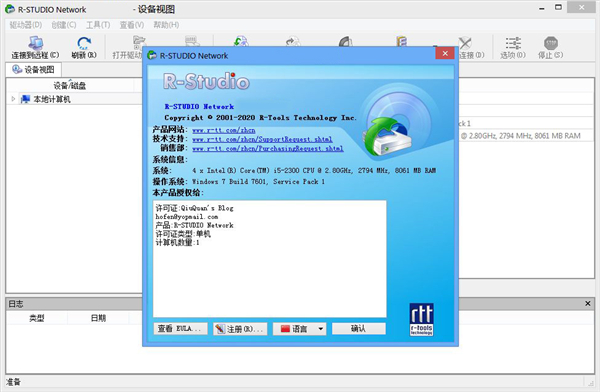This screenshot has height=392, width=600.
Task: Open Options via the 选项(O) icon
Action: coord(513,43)
